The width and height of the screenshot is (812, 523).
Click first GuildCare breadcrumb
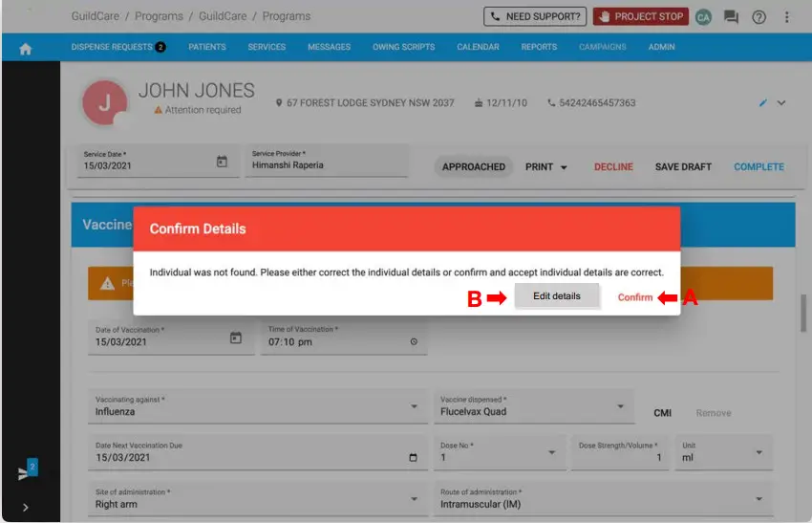point(95,16)
